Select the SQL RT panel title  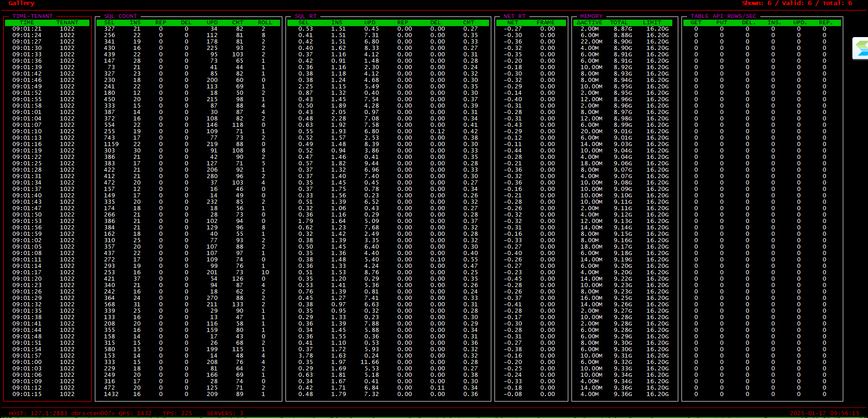pos(306,16)
